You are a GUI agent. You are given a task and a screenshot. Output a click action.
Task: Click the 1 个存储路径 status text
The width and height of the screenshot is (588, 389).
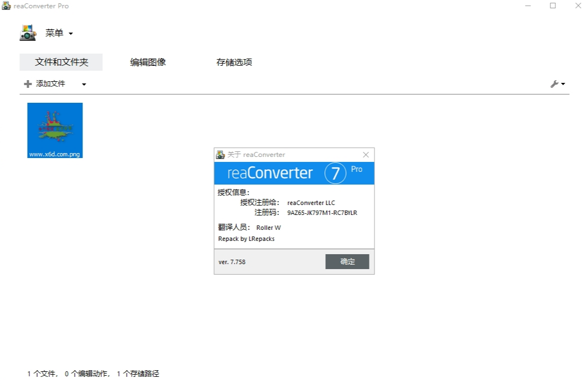coord(138,374)
